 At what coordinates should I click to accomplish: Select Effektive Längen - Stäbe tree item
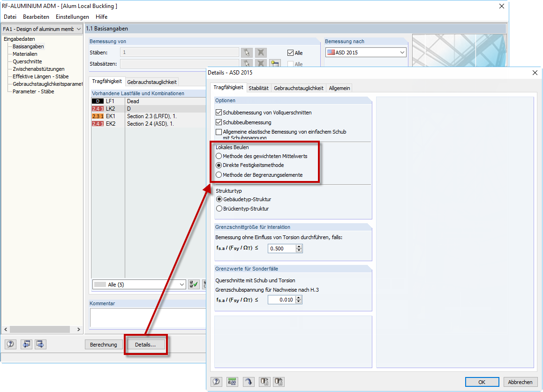[40, 76]
